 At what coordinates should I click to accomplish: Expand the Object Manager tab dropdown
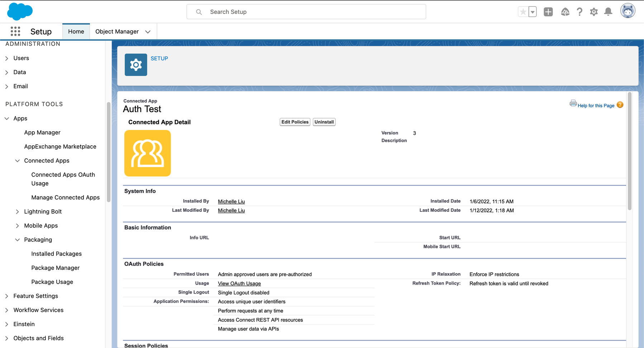(x=148, y=32)
